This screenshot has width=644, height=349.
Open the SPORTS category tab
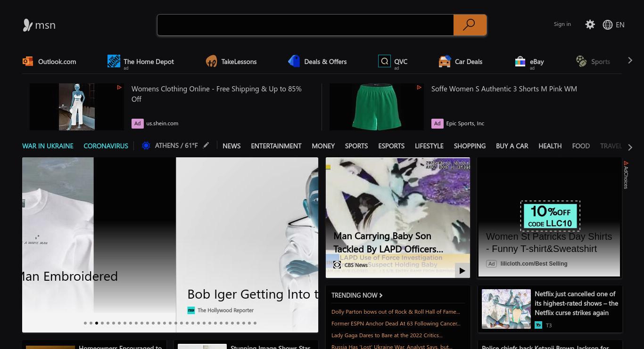point(356,146)
